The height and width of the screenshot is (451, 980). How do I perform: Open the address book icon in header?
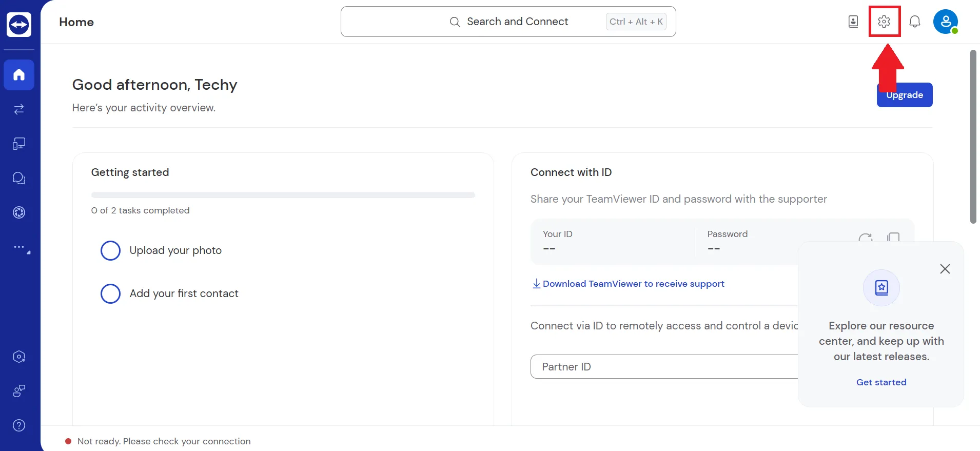click(x=853, y=22)
